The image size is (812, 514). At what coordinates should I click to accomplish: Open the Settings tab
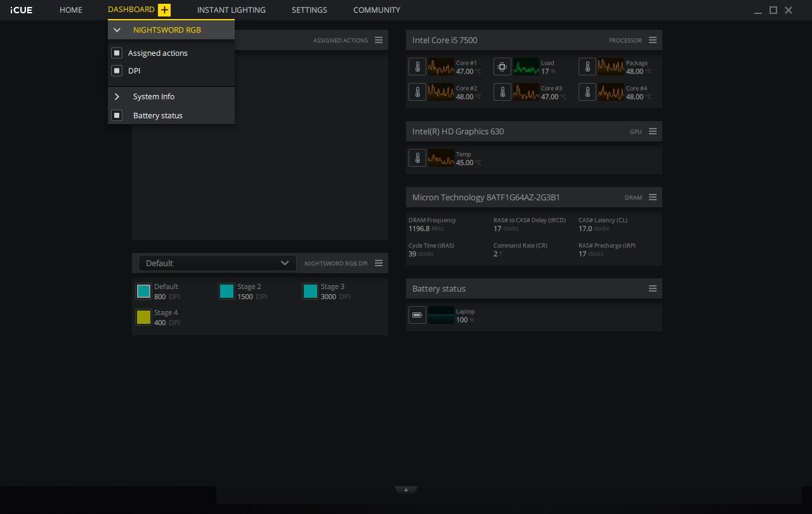[310, 10]
